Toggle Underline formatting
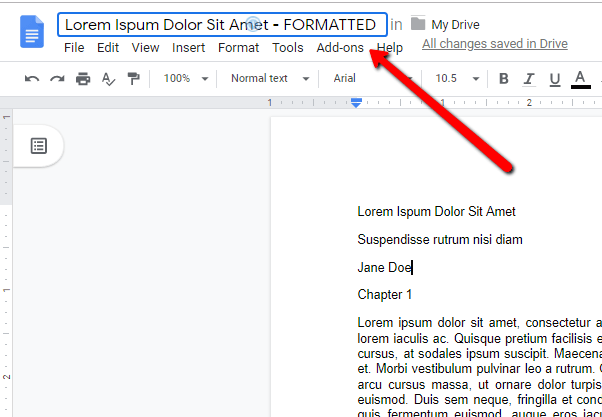The width and height of the screenshot is (602, 417). 554,79
